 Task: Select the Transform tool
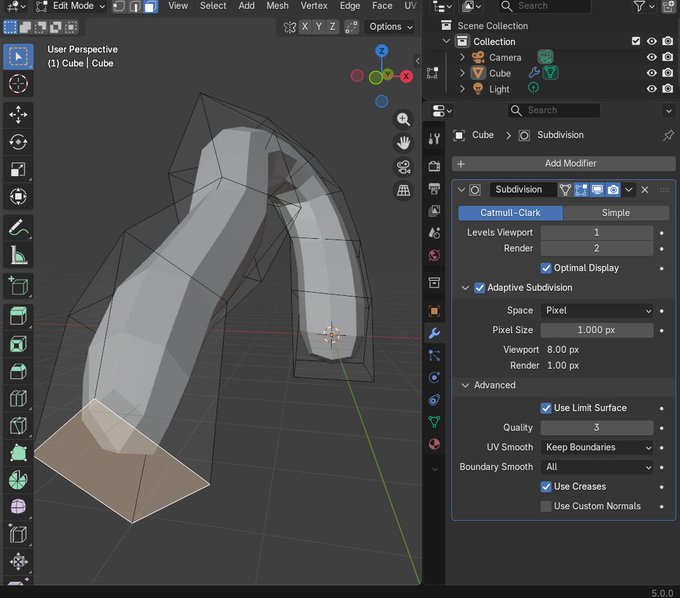pyautogui.click(x=18, y=196)
